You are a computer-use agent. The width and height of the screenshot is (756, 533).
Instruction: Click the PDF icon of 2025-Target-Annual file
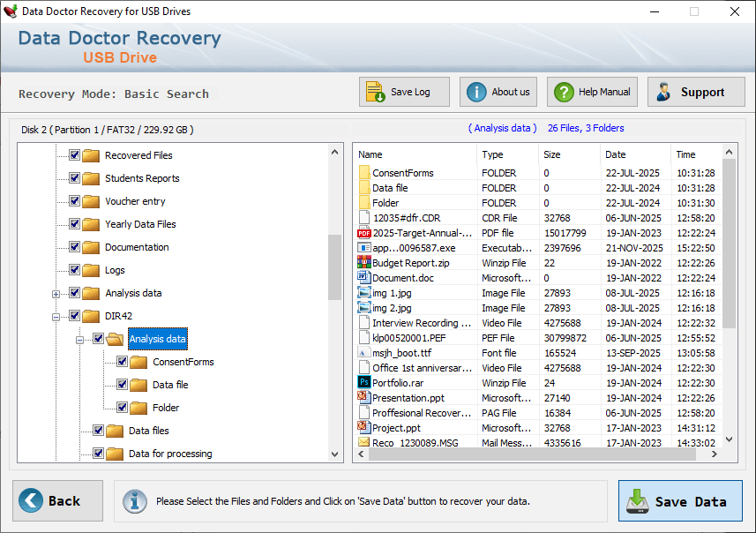coord(364,234)
